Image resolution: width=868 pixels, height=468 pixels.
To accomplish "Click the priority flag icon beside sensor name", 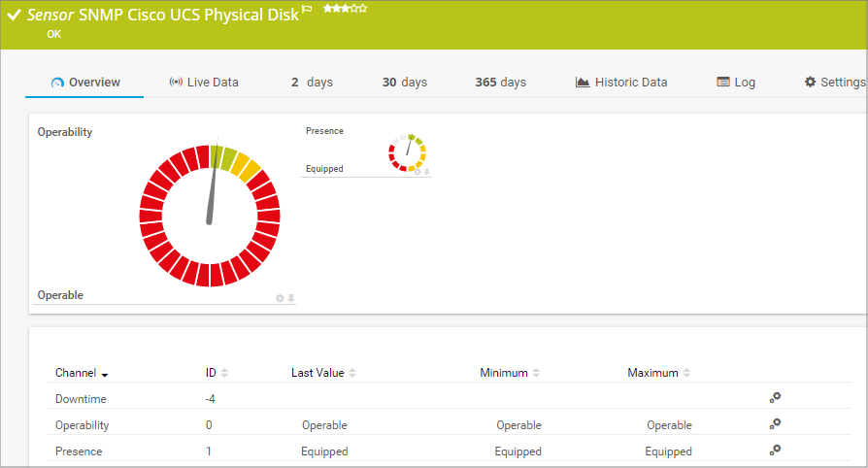I will (307, 10).
